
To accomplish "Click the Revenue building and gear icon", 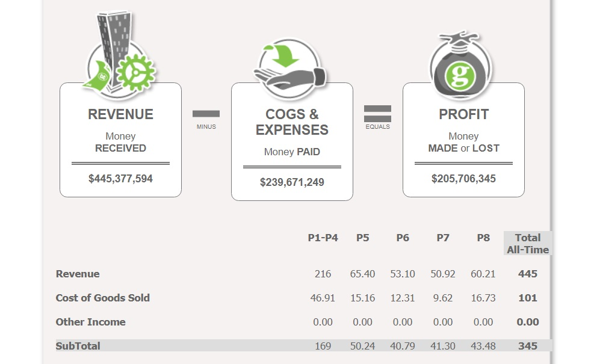I will [x=120, y=54].
